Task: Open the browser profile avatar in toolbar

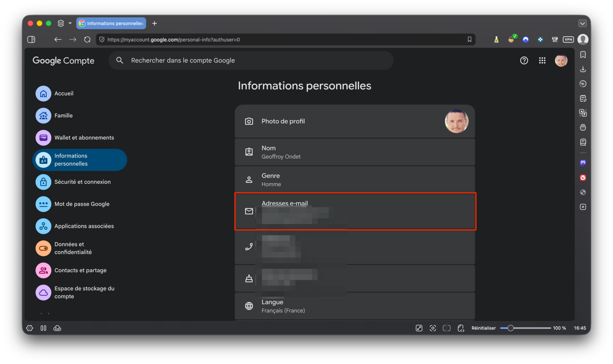Action: [583, 40]
